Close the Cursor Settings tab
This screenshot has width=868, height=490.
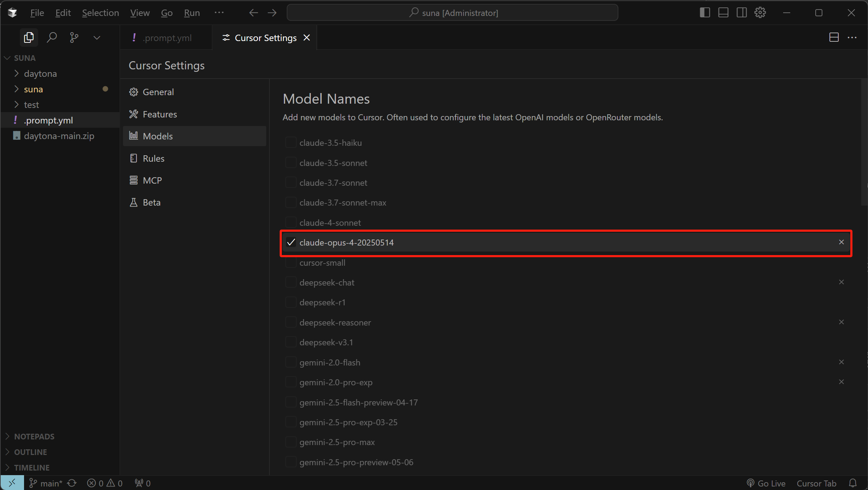point(307,38)
